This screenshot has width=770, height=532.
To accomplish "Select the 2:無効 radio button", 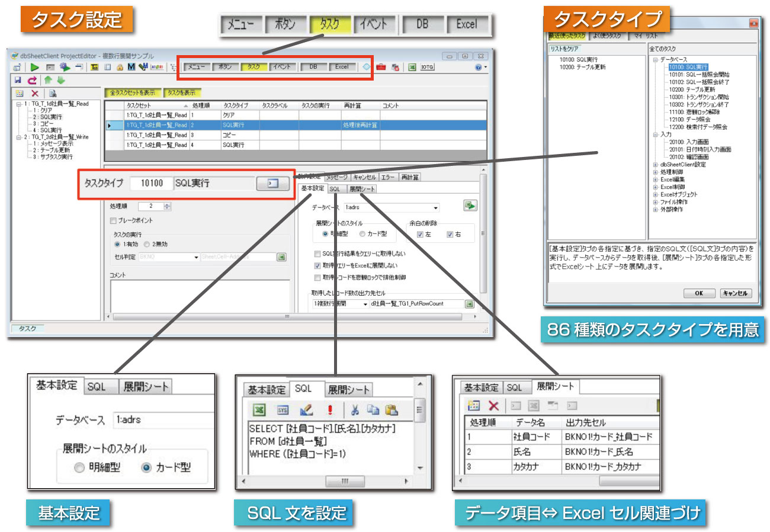I will 146,243.
